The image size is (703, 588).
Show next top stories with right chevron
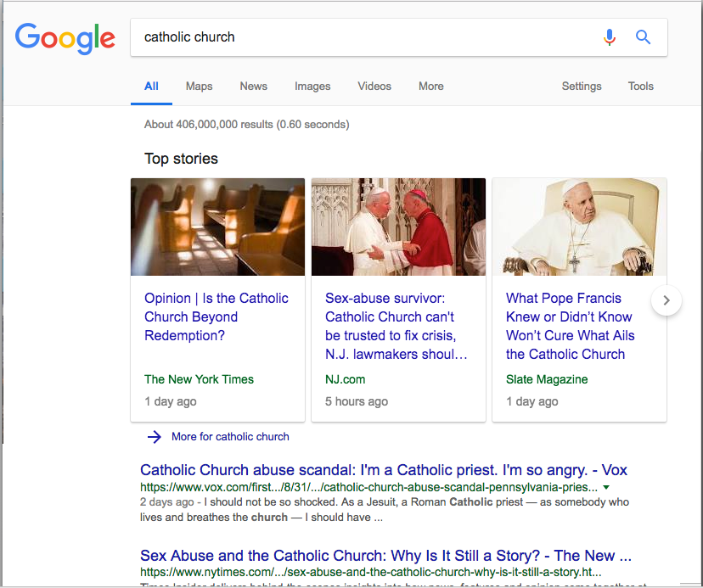[666, 300]
